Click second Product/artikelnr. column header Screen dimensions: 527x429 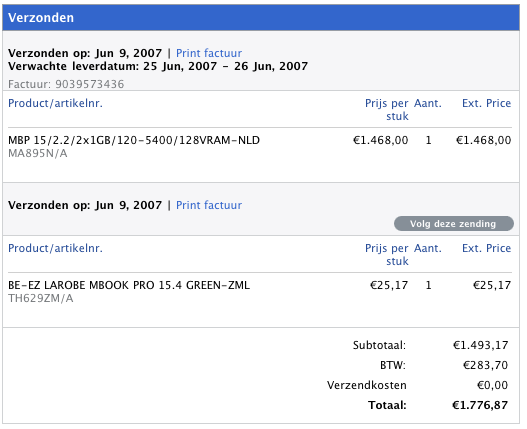coord(55,248)
